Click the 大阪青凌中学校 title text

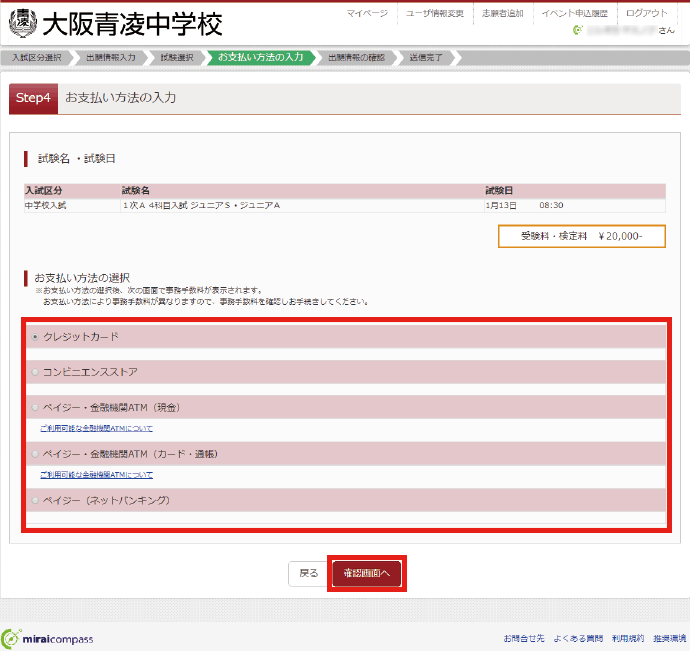tap(132, 24)
